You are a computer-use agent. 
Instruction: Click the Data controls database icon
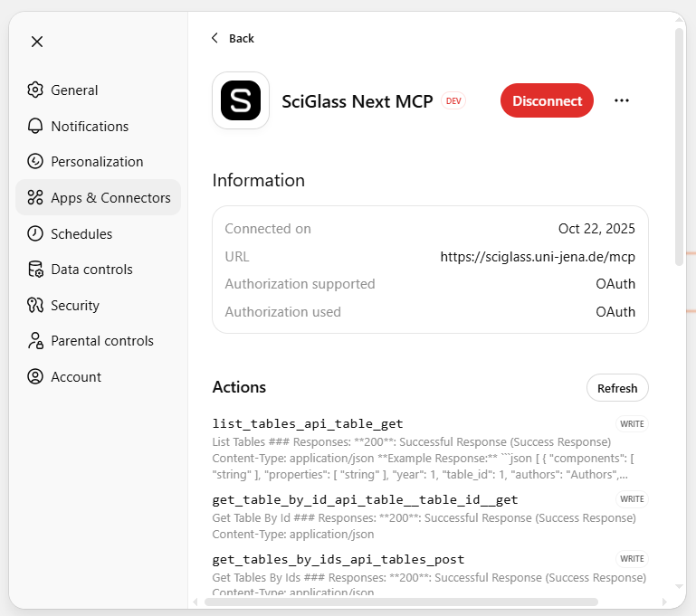tap(35, 270)
